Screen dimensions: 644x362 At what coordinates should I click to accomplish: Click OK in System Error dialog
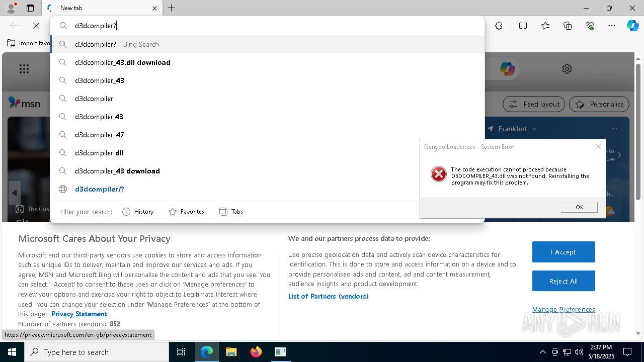(x=579, y=207)
